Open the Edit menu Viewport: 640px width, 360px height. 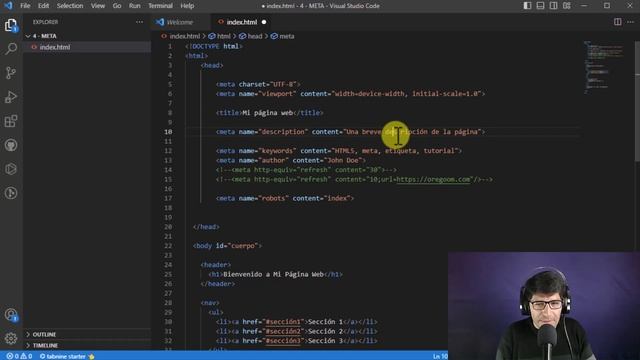click(x=43, y=6)
